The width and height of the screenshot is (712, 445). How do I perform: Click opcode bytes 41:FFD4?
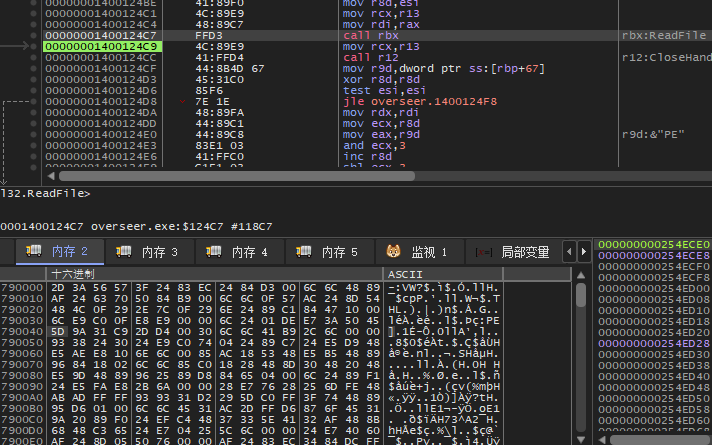219,57
